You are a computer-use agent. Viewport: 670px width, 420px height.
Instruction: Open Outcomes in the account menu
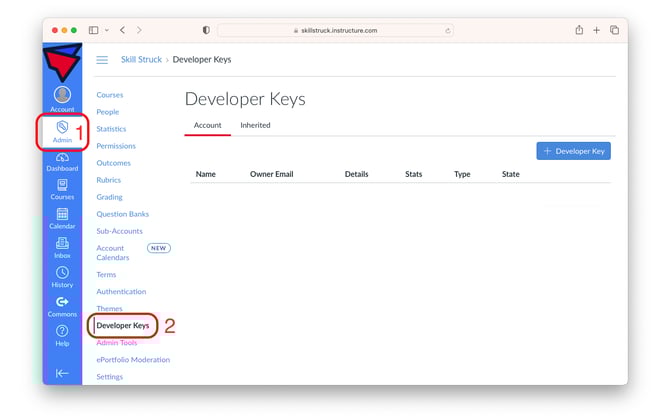tap(114, 163)
